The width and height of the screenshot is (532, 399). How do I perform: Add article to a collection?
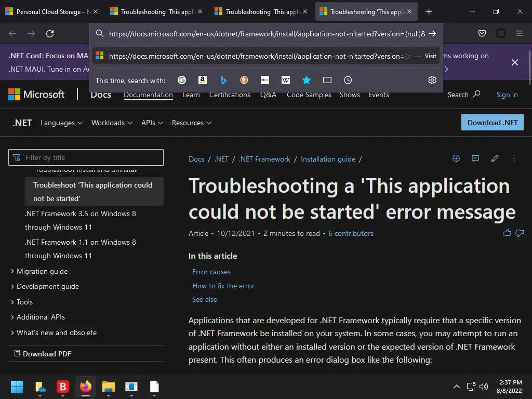click(456, 158)
